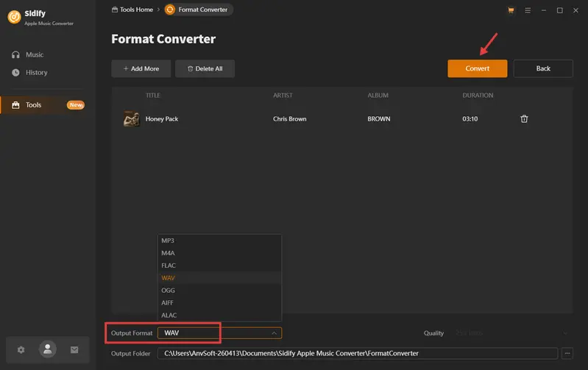
Task: Click the ALBUM column header
Action: point(378,95)
